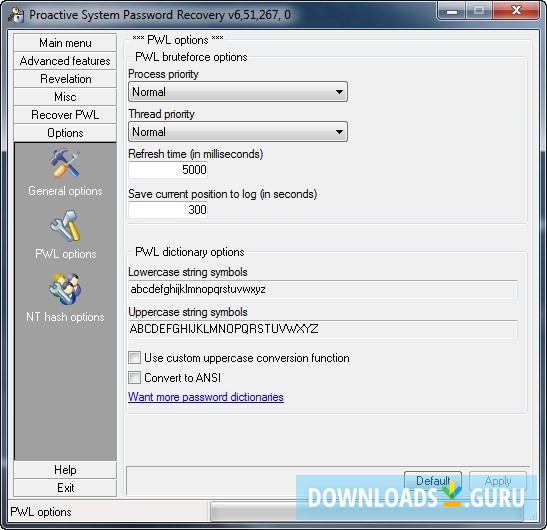Open the Advanced features section

point(65,61)
